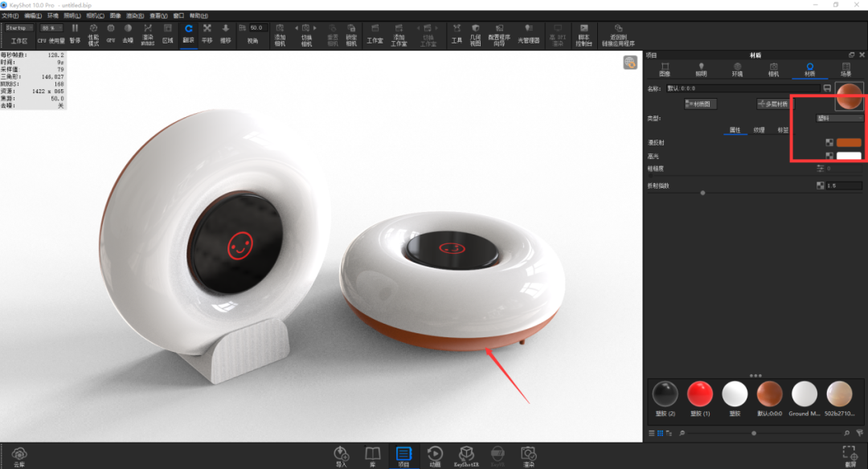This screenshot has height=469, width=868.
Task: Open the CPU usage percentage dropdown
Action: point(51,27)
